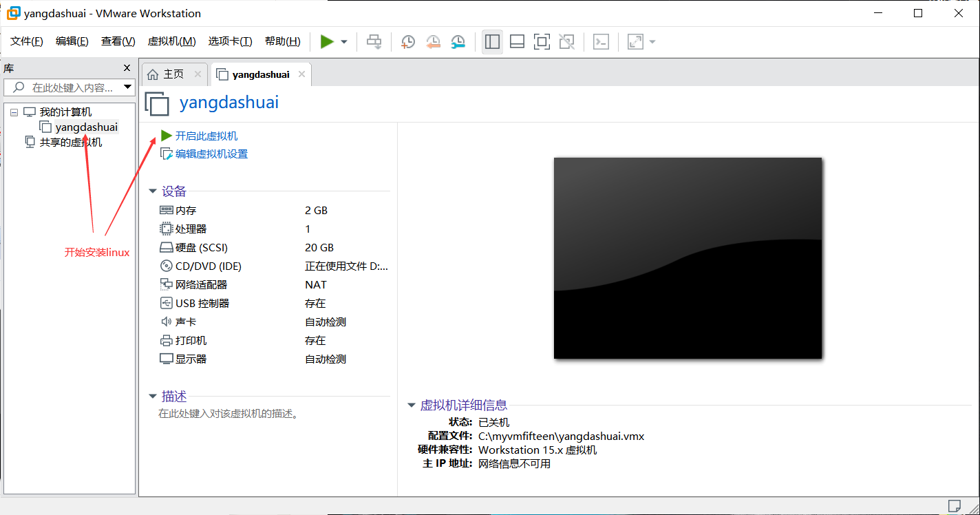This screenshot has height=515, width=980.
Task: Open the console view toolbar icon
Action: [601, 42]
